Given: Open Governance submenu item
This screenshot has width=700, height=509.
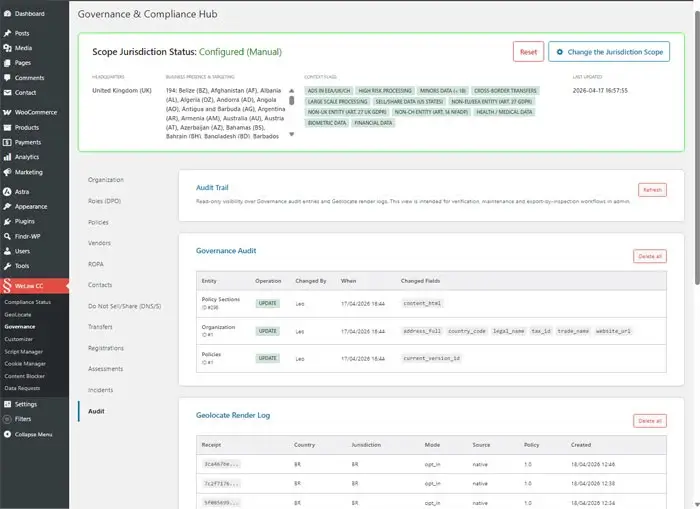Looking at the screenshot, I should 20,327.
